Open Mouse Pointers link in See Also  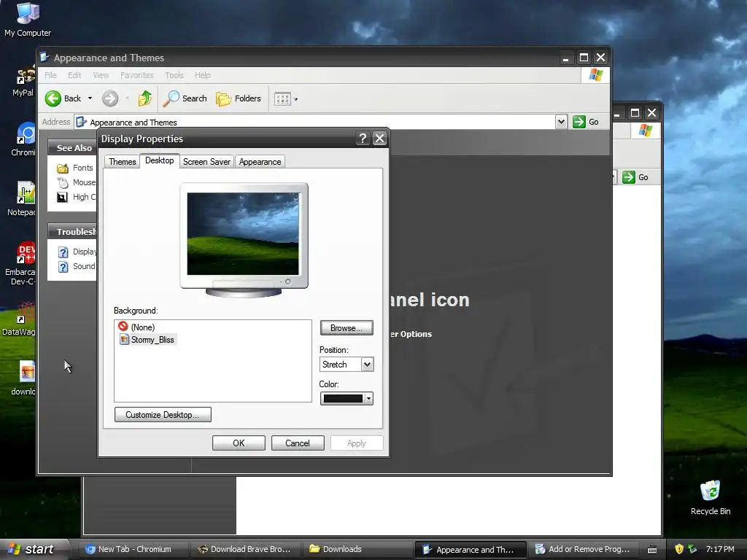[76, 182]
